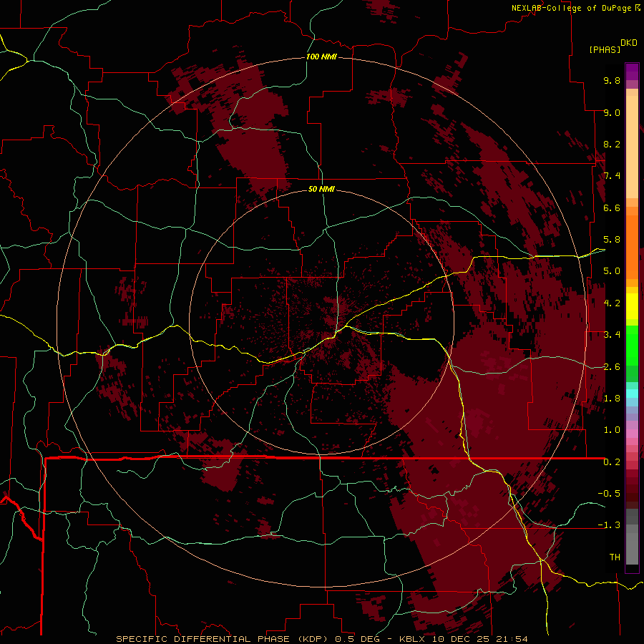Click the 2.6 value on the color scale
This screenshot has width=644, height=644.
click(612, 367)
